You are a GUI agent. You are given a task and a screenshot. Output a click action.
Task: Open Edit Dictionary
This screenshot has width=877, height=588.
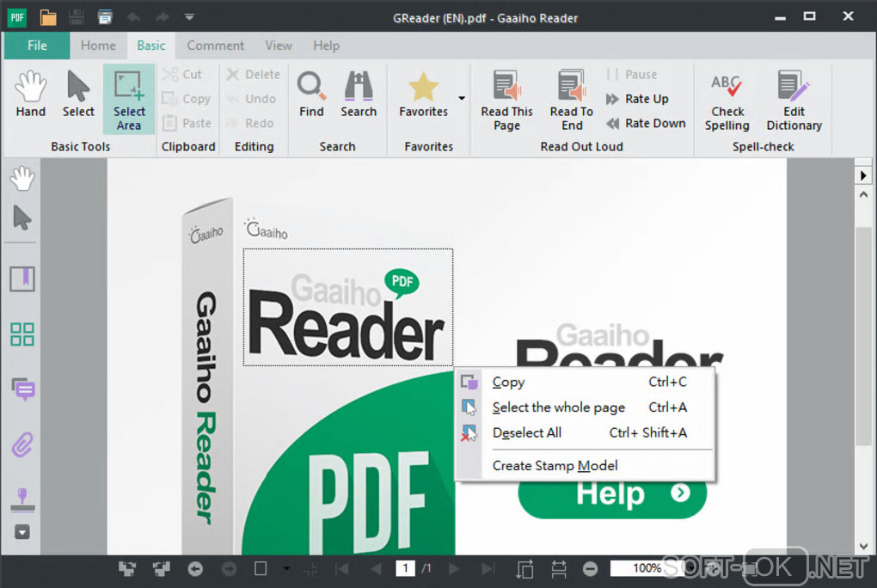tap(794, 101)
